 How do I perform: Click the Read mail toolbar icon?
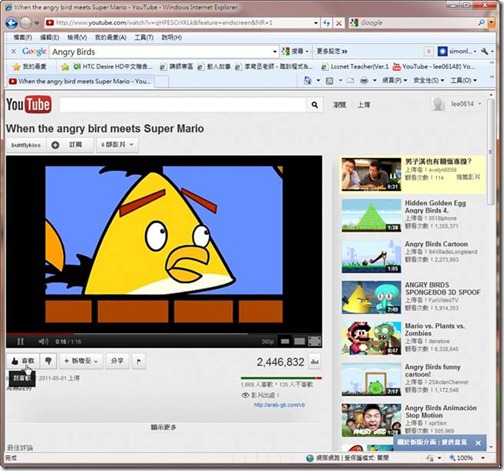(x=350, y=81)
